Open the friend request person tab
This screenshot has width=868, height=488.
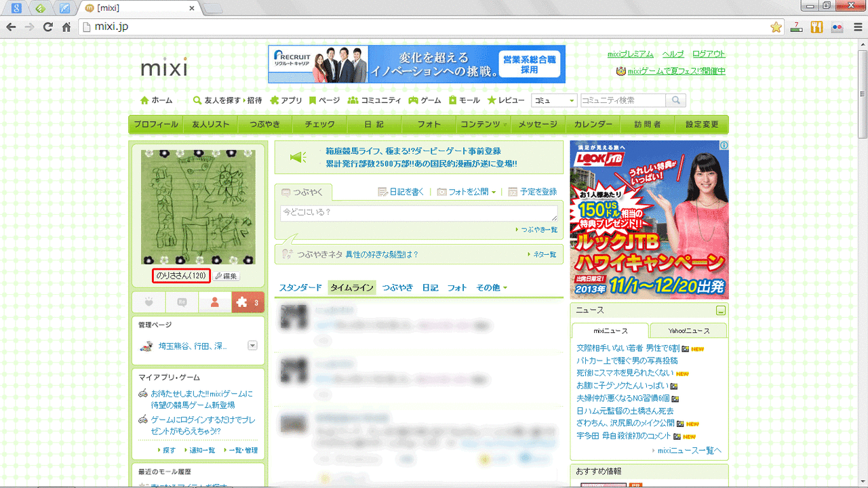215,302
